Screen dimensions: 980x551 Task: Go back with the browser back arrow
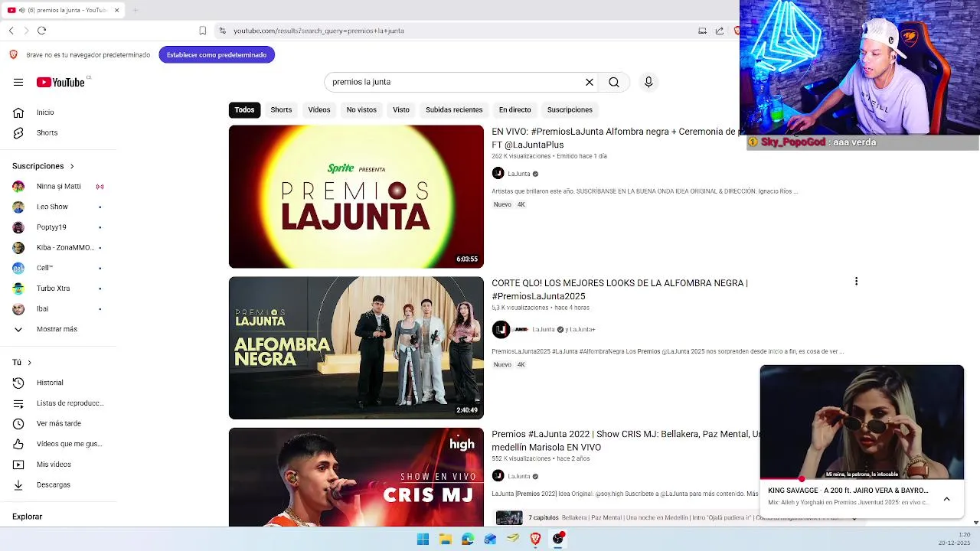pos(11,31)
